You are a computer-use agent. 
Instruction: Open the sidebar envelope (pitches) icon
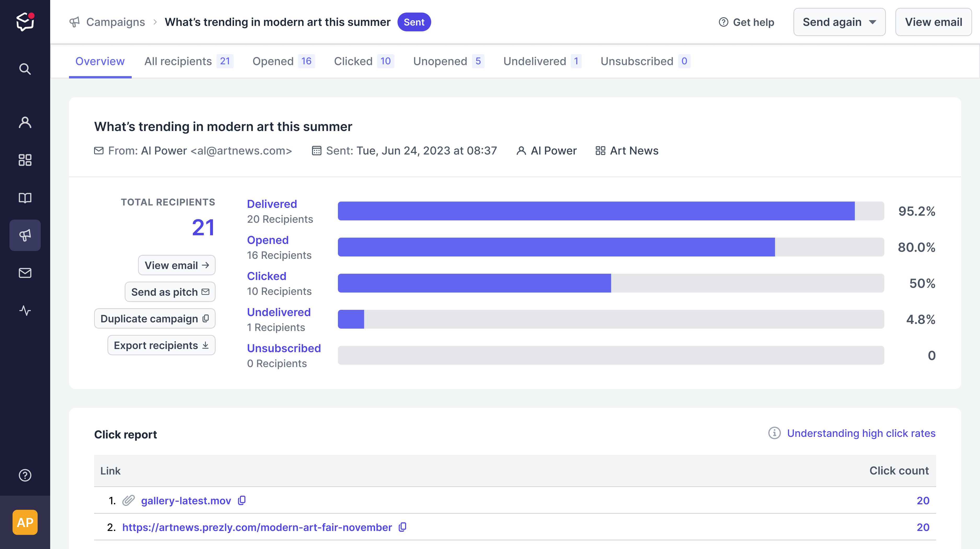point(25,273)
